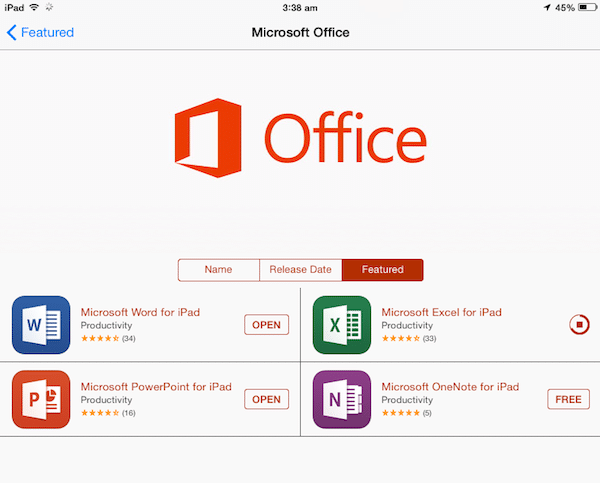Tap the Microsoft Word app icon
600x483 pixels.
tap(41, 325)
